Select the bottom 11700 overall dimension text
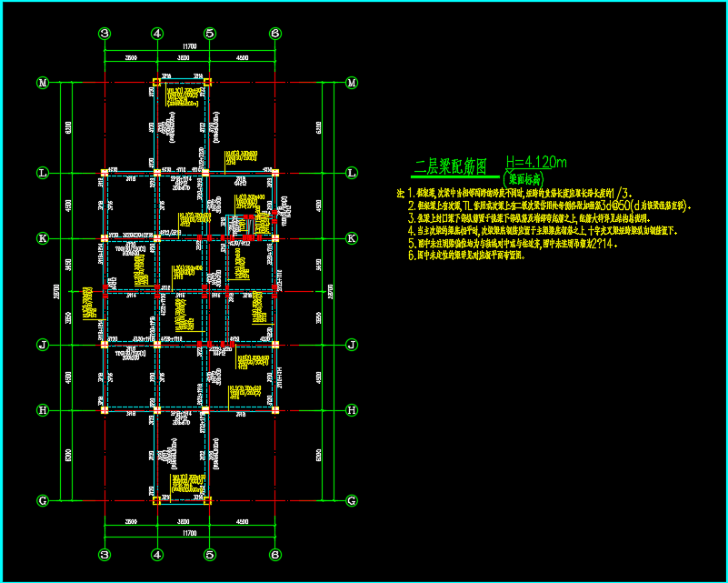Screen dimensions: 728x583 click(x=189, y=533)
